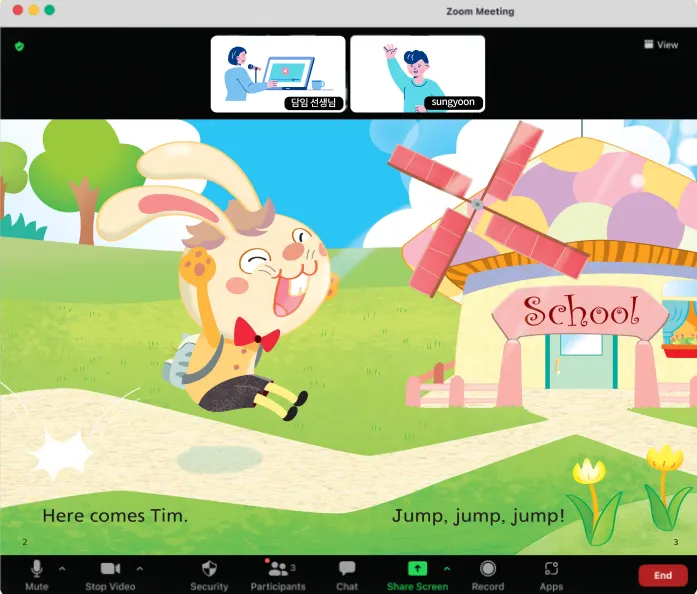
Task: Select the sungyoon video thumbnail
Action: point(417,74)
